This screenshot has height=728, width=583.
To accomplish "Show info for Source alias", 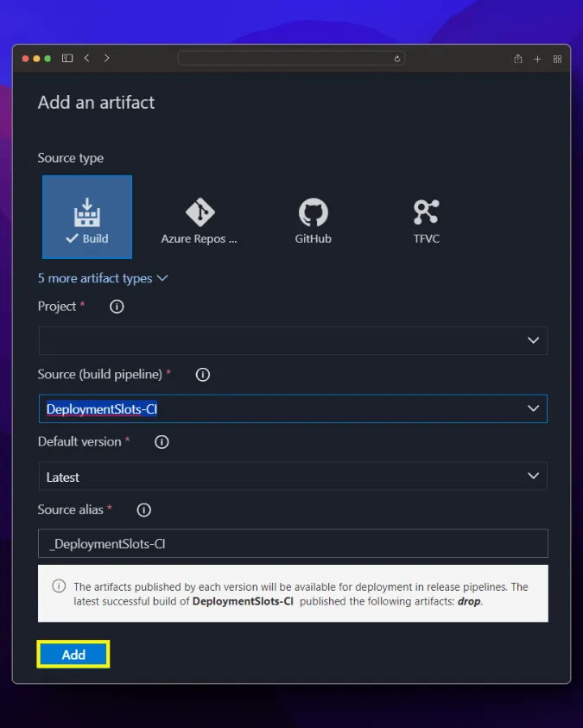I will pyautogui.click(x=144, y=510).
